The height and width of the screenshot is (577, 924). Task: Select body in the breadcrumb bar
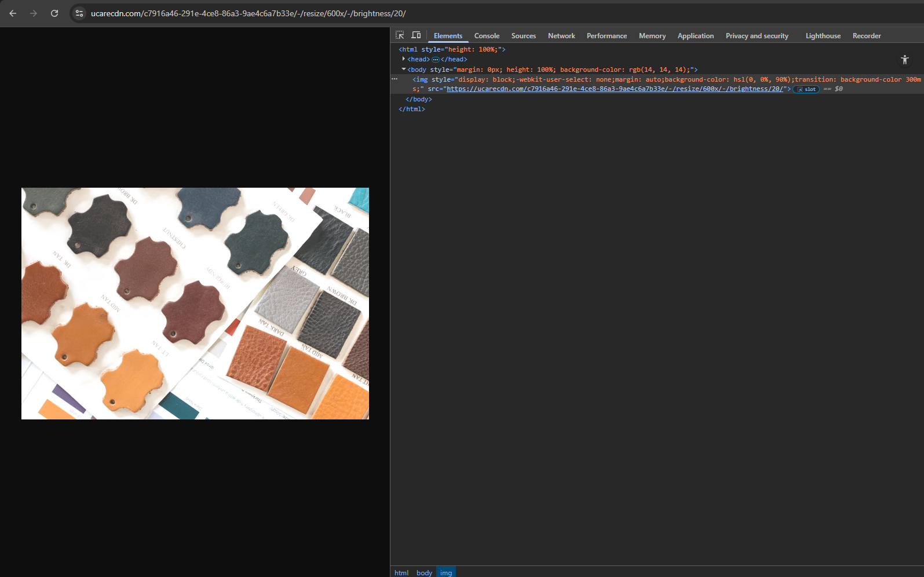[x=424, y=572]
